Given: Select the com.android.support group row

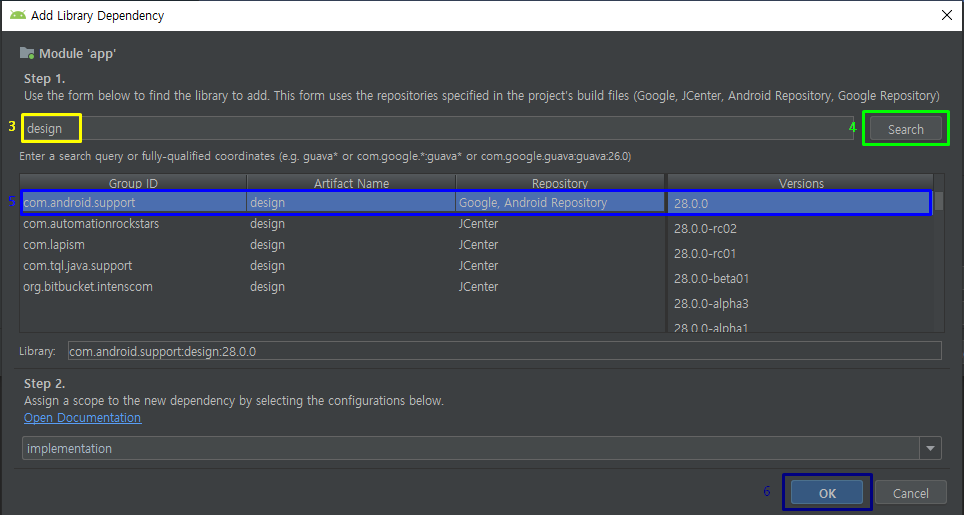Looking at the screenshot, I should click(343, 202).
